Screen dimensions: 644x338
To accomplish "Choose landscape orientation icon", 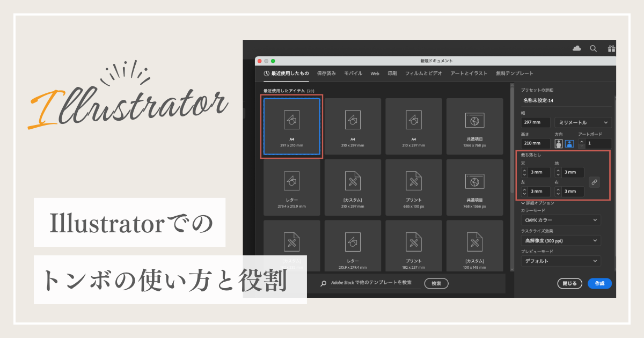I will click(x=568, y=144).
